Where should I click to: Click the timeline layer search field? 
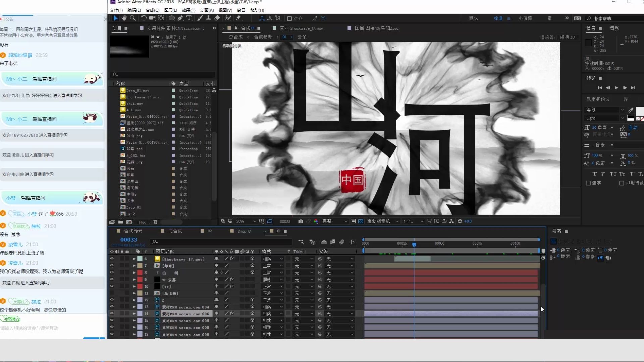(221, 242)
